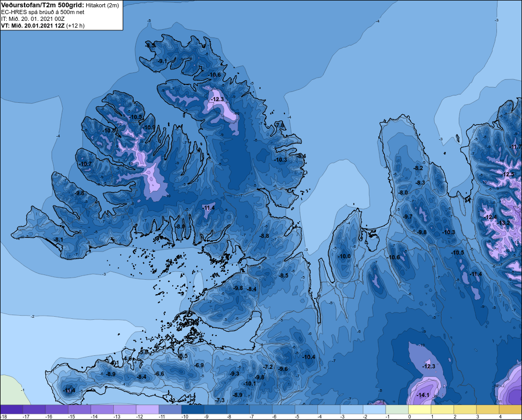
Task: Click legend swatch between -4 and -3
Action: tap(329, 410)
